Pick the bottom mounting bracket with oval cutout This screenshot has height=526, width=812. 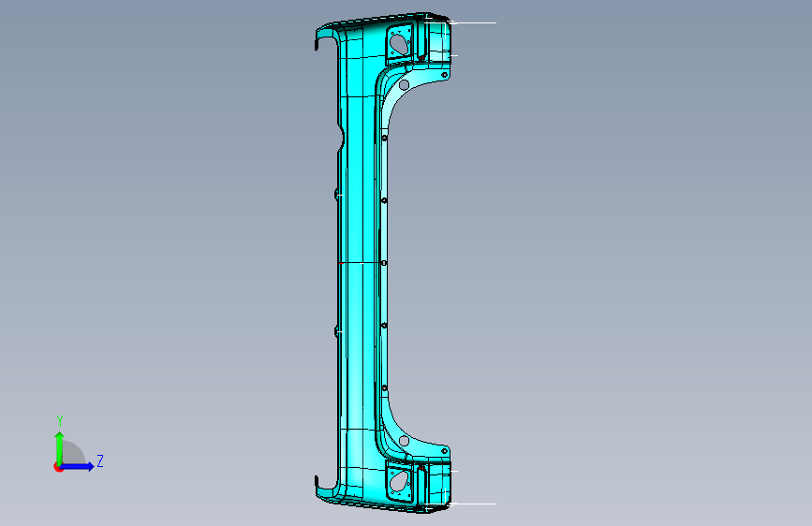[399, 483]
